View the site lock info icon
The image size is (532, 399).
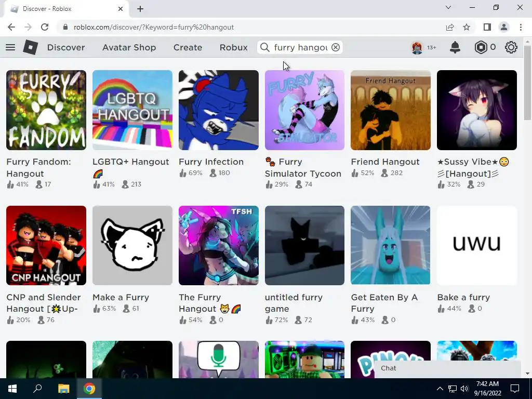(x=65, y=27)
